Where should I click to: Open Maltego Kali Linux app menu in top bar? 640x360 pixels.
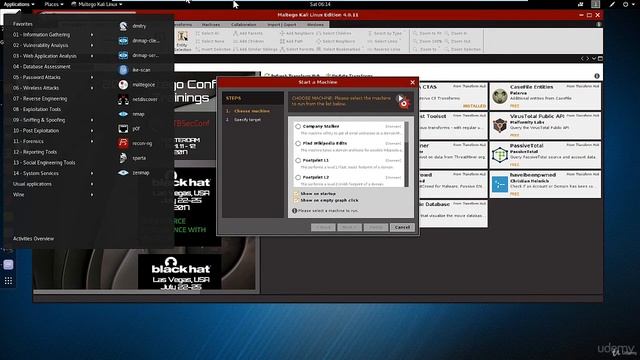click(x=97, y=4)
